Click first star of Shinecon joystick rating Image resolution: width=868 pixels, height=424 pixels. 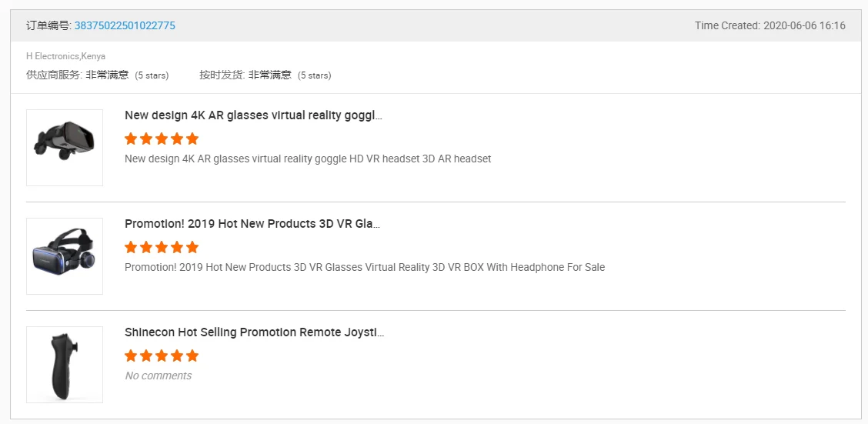tap(131, 356)
